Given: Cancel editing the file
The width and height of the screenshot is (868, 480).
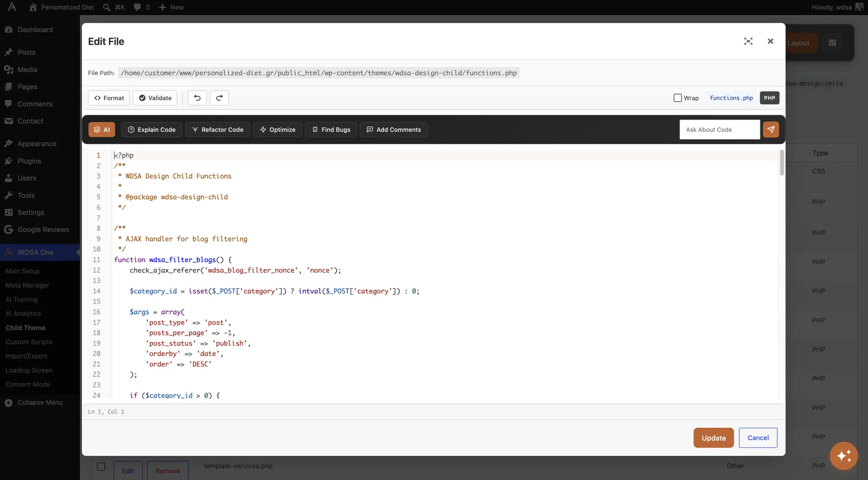Looking at the screenshot, I should pos(758,438).
